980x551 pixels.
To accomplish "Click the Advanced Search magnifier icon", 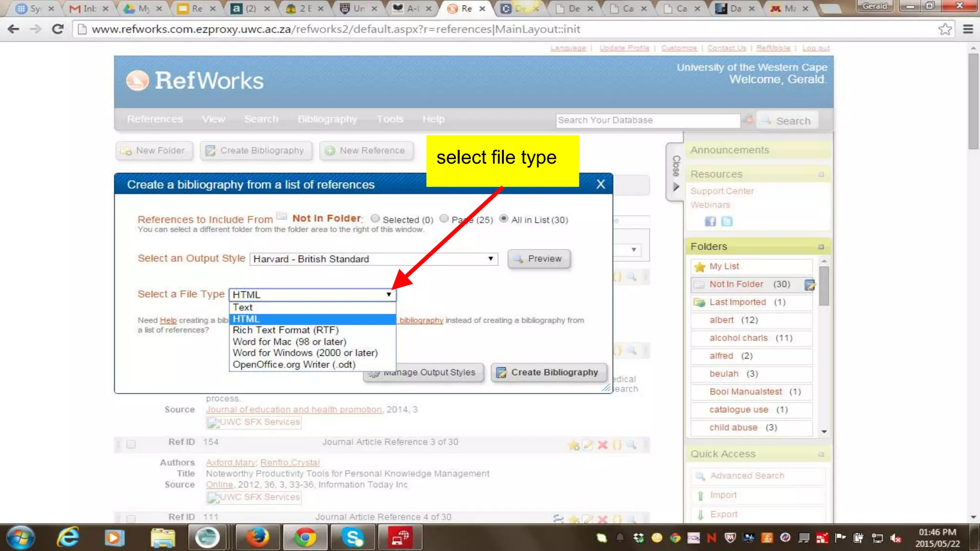I will (700, 476).
